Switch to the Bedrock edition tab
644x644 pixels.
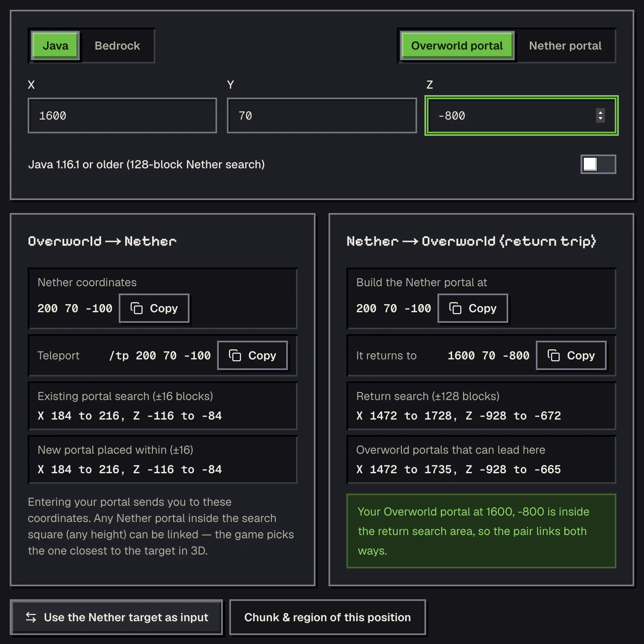click(x=117, y=46)
